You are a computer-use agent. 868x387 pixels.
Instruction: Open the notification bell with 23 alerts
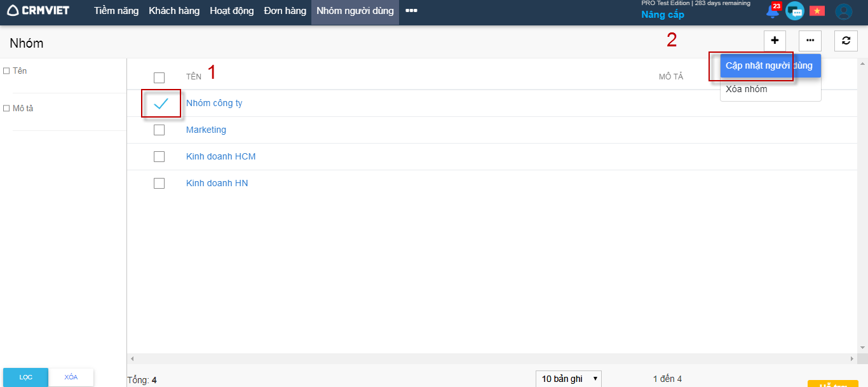(x=773, y=11)
